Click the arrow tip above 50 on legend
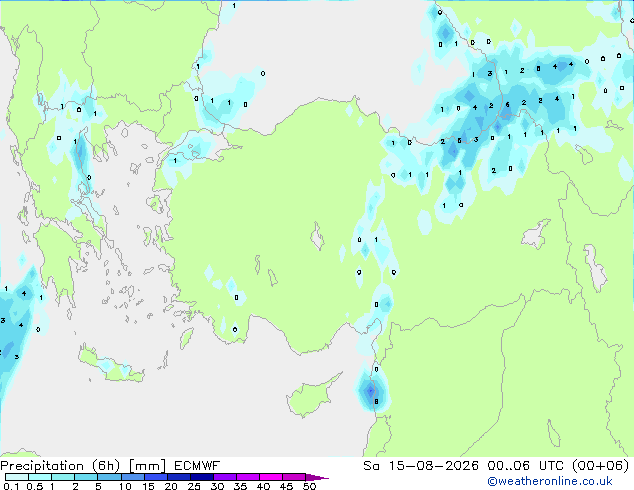Viewport: 634px width, 490px height. click(x=317, y=477)
